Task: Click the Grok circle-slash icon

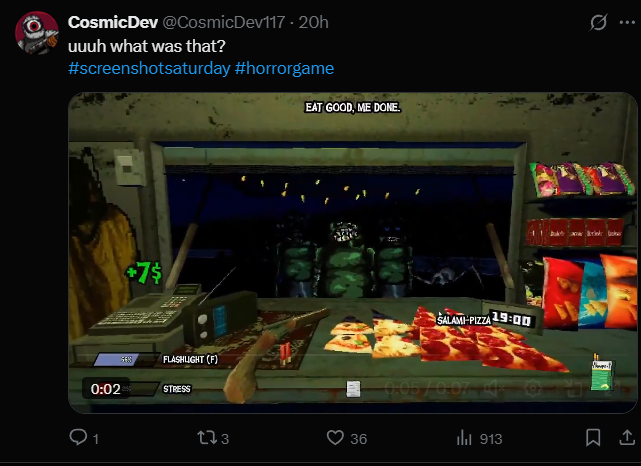Action: (x=598, y=22)
